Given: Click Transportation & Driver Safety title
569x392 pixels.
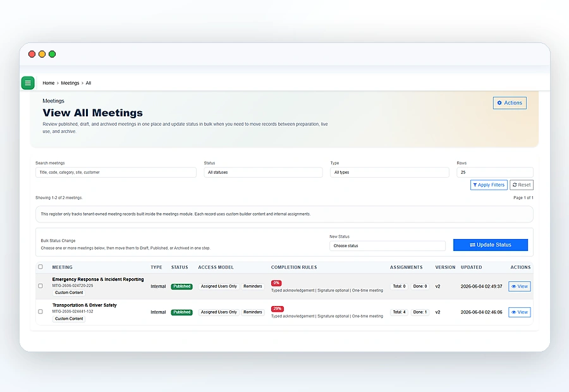Looking at the screenshot, I should tap(85, 305).
